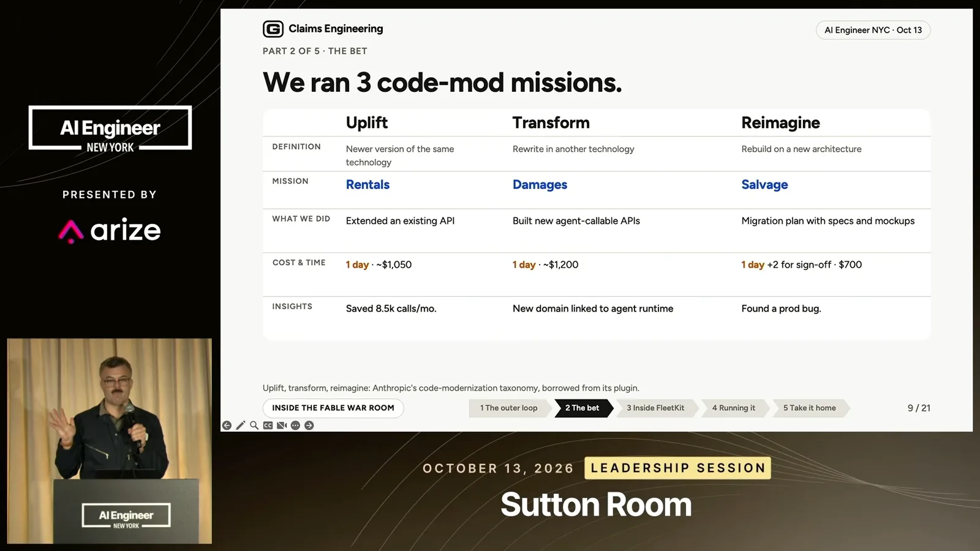980x551 pixels.
Task: Click the Leadership Session label
Action: [x=677, y=468]
